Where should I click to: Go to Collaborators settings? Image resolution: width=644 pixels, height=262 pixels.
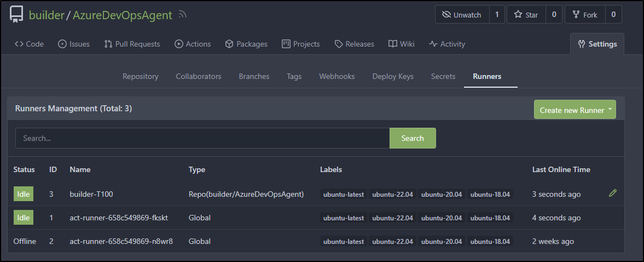pos(199,77)
